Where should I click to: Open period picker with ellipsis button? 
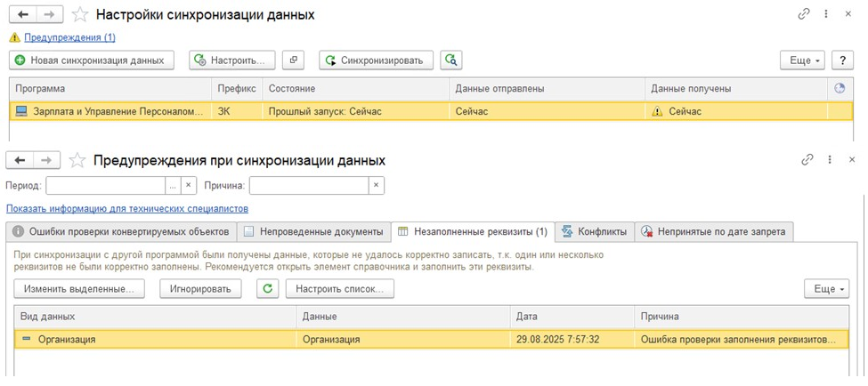174,186
